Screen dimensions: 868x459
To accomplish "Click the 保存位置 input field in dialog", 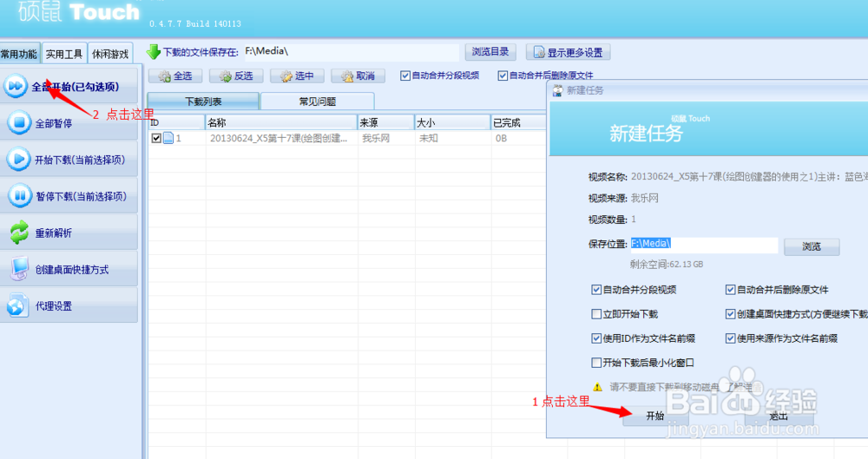I will click(704, 244).
